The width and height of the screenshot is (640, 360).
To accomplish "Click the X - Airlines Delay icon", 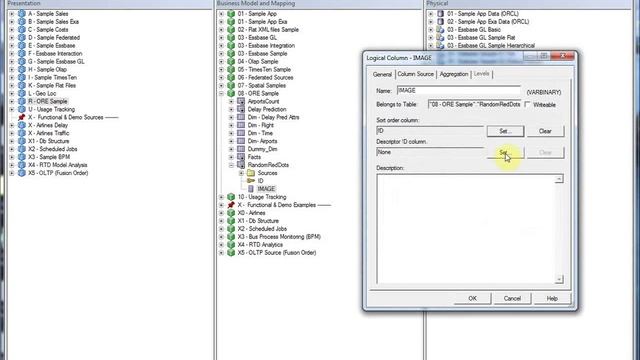I will pyautogui.click(x=22, y=125).
